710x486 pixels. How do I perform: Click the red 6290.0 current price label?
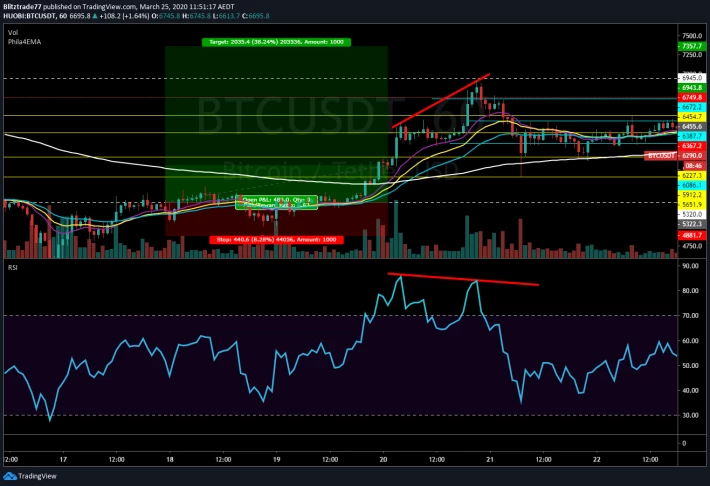[x=691, y=156]
